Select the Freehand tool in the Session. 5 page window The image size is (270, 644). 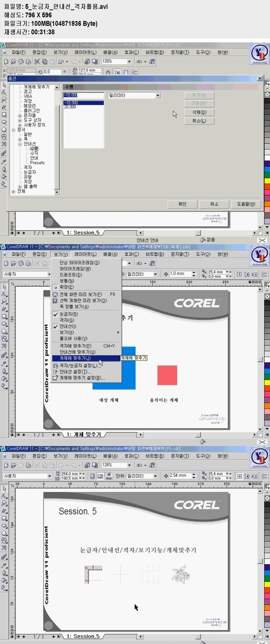[4, 511]
